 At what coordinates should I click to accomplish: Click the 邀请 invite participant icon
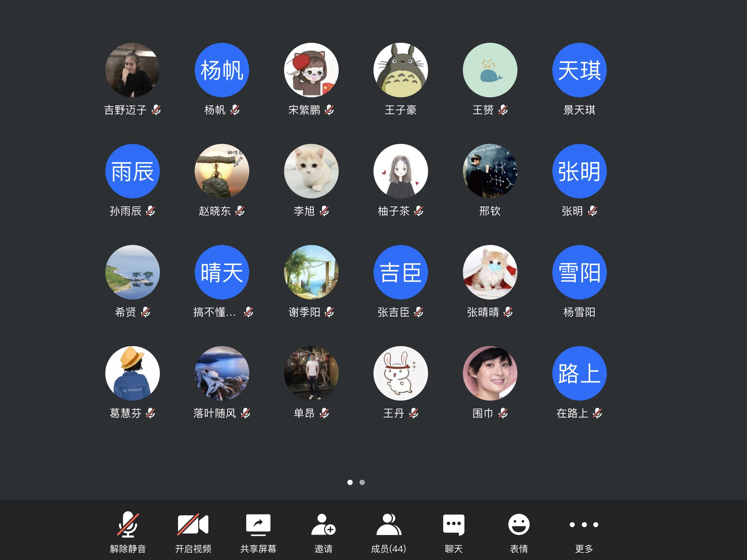323,525
